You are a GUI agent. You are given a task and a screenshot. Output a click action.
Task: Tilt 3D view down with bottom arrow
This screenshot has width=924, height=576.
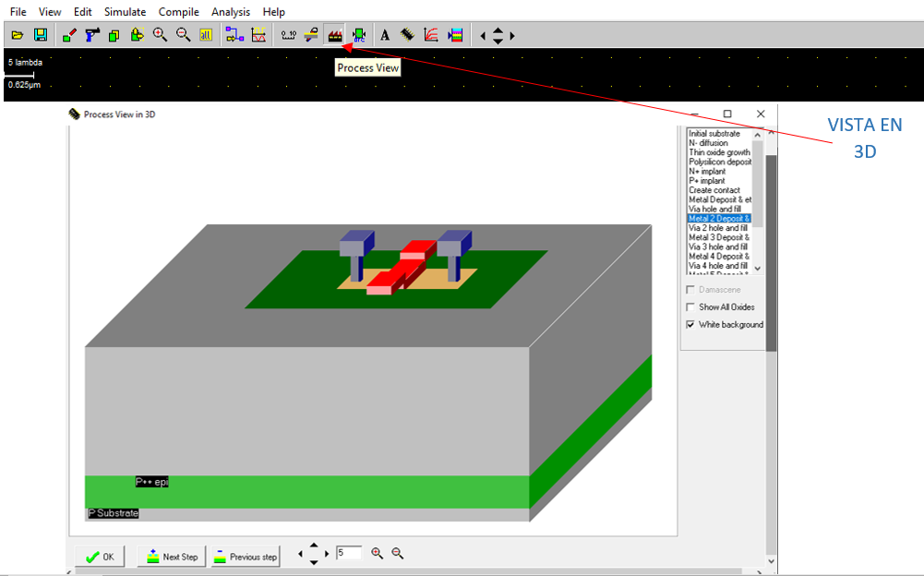[314, 562]
